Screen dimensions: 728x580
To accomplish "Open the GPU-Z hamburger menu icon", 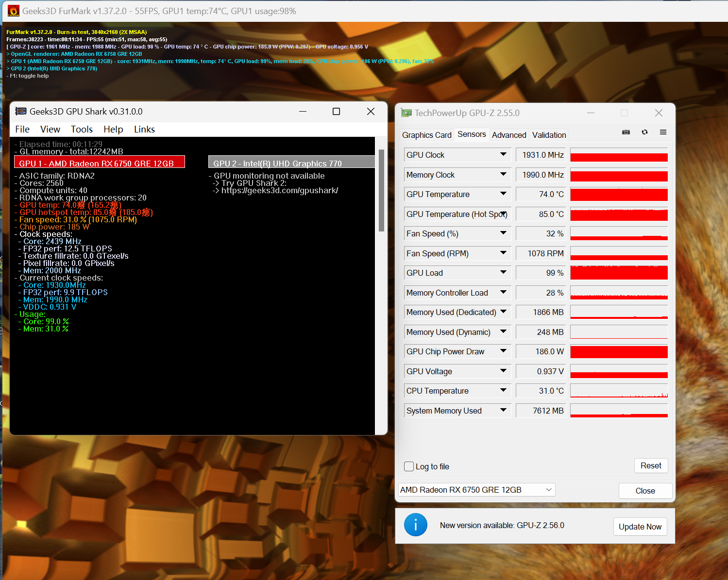I will tap(663, 132).
